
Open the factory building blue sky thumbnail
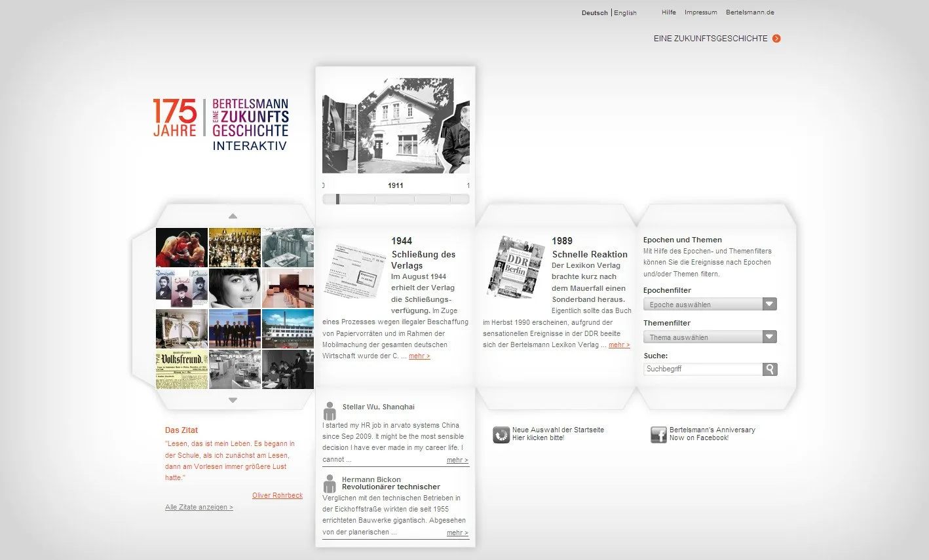coord(288,329)
